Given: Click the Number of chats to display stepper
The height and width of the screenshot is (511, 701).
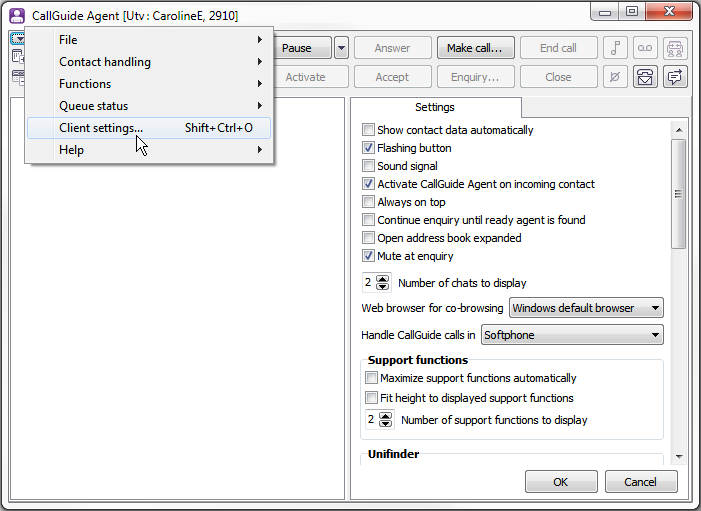Looking at the screenshot, I should (x=383, y=283).
